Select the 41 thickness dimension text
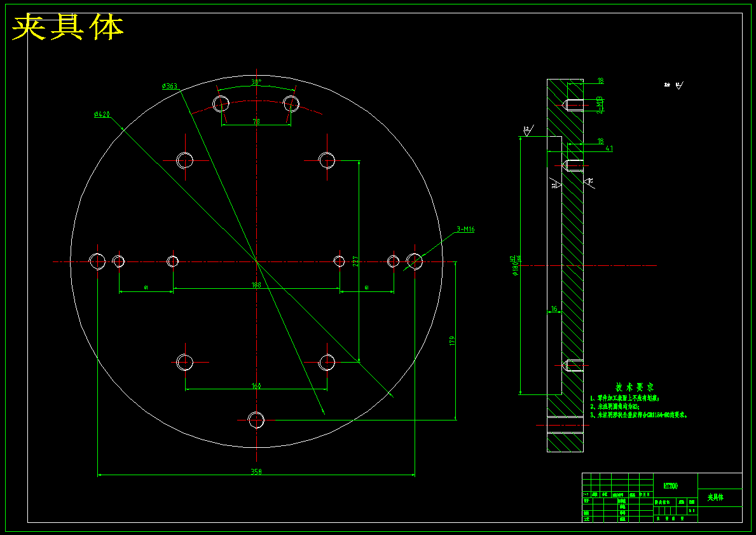 [609, 149]
